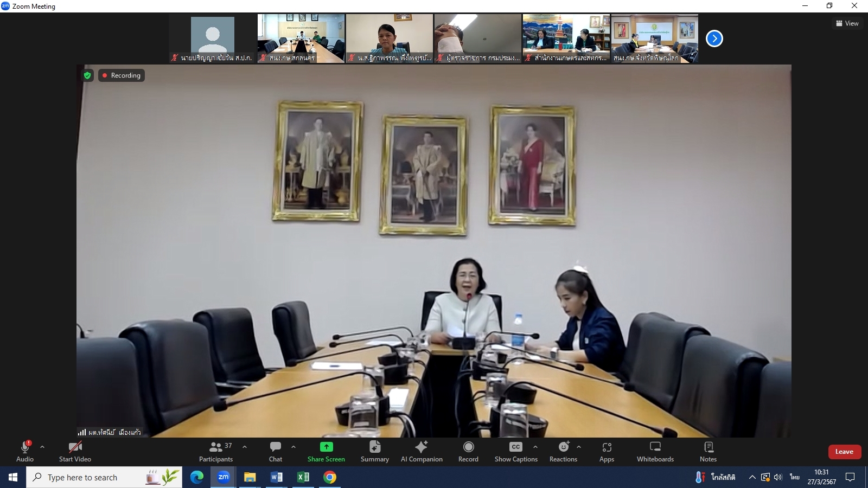Switch to Zoom taskbar icon

tap(223, 477)
